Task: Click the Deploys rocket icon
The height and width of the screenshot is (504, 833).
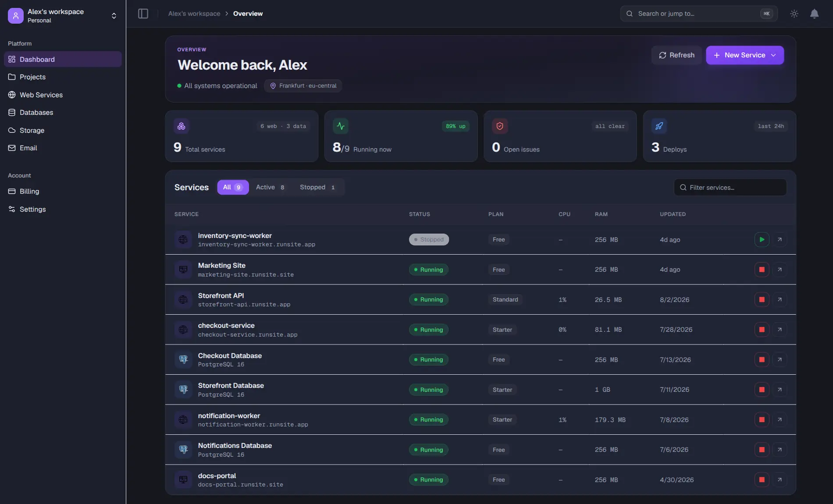Action: (659, 126)
